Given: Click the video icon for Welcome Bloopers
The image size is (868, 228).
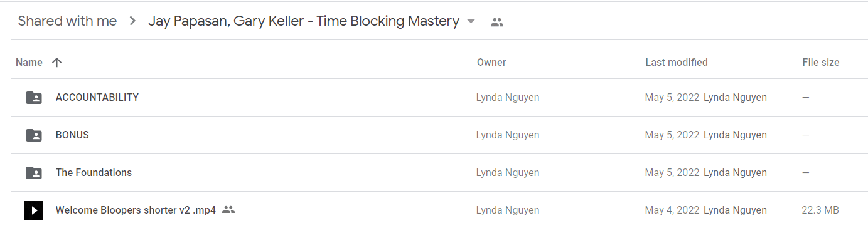Looking at the screenshot, I should 34,210.
